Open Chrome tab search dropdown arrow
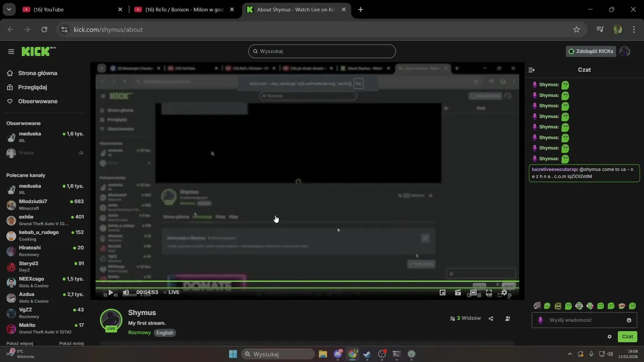 pos(9,10)
